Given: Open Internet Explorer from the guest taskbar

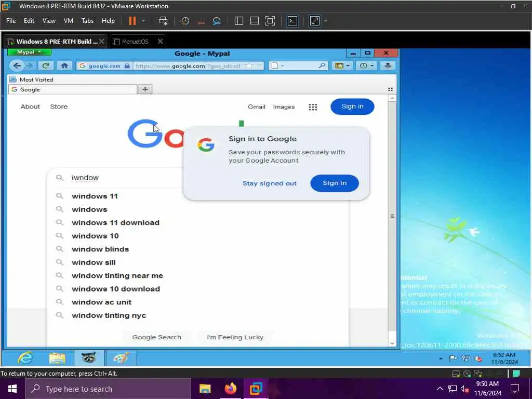Looking at the screenshot, I should coord(26,358).
